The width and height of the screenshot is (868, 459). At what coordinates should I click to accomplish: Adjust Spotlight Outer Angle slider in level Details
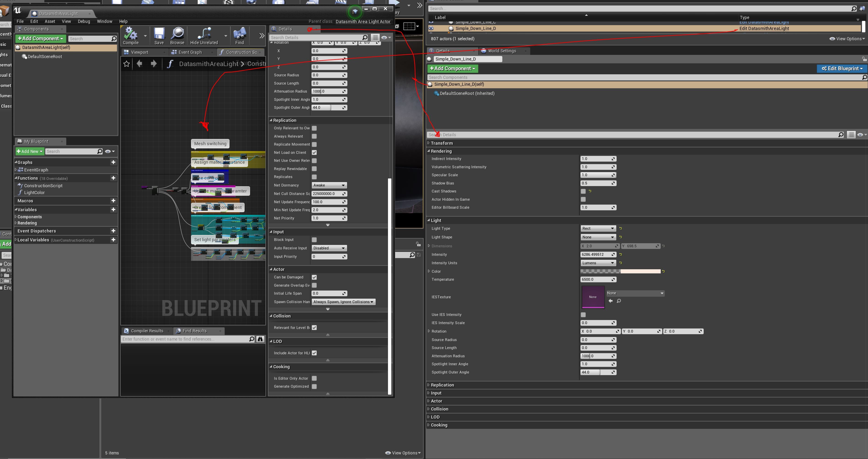click(598, 372)
